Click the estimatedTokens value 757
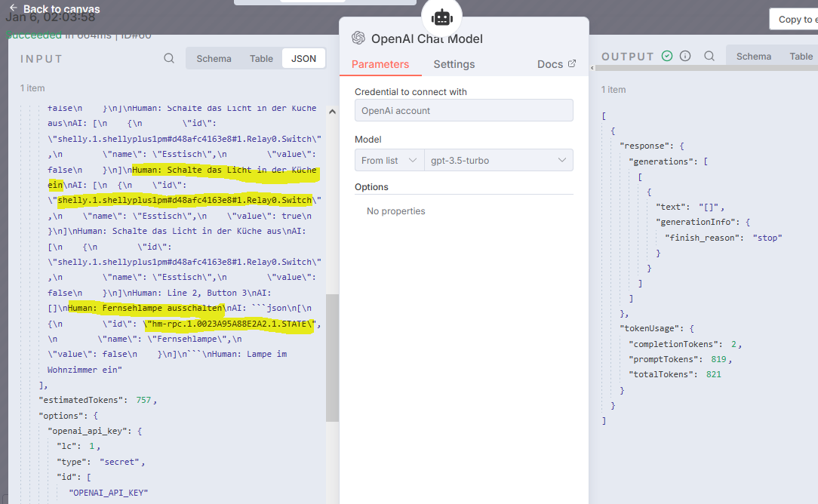Screen dimensions: 818x504 tap(143, 400)
